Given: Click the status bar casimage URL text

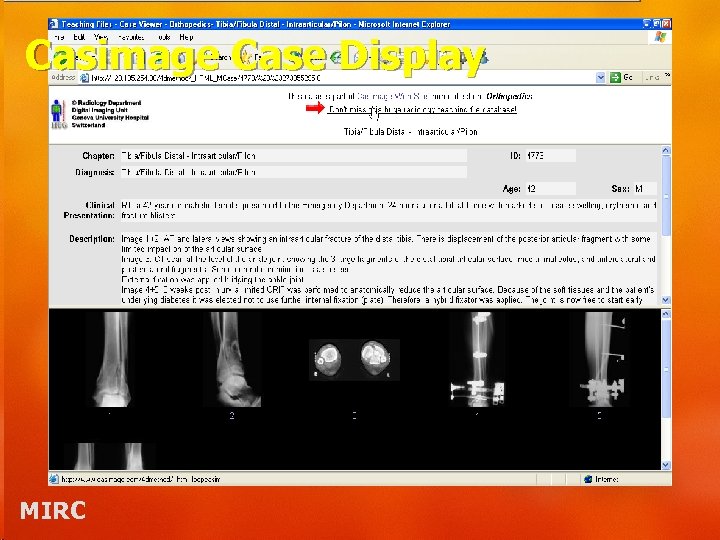Looking at the screenshot, I should [141, 479].
